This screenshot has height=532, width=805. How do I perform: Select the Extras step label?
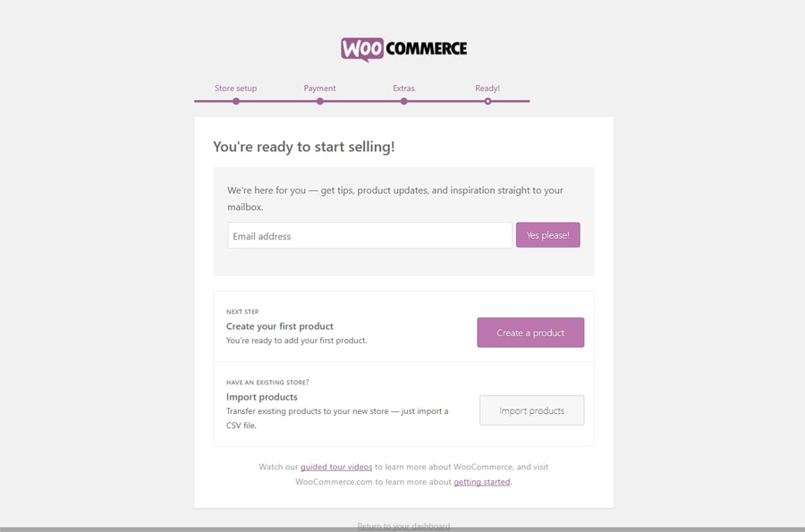pos(403,89)
